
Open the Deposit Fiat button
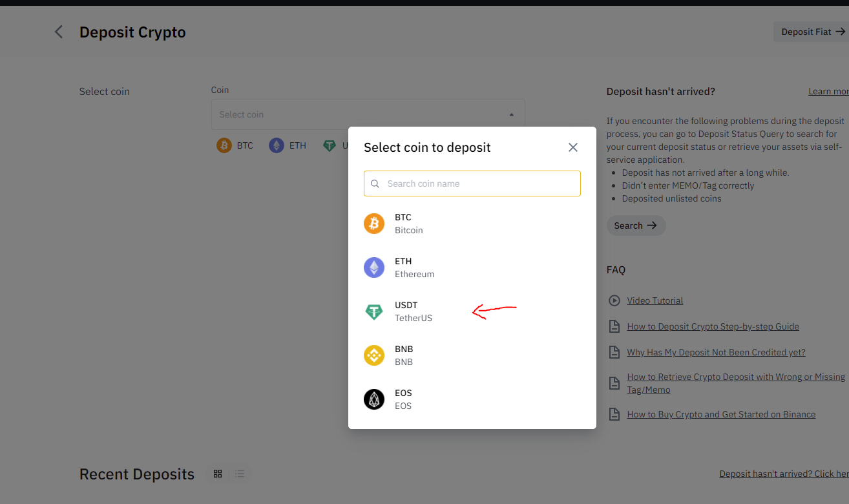point(812,32)
